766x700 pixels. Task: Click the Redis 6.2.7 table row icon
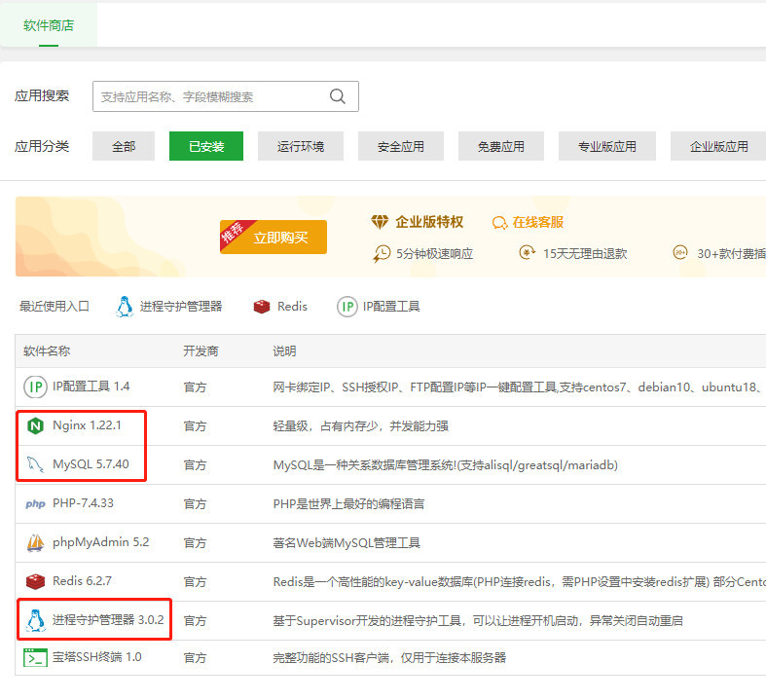(35, 582)
